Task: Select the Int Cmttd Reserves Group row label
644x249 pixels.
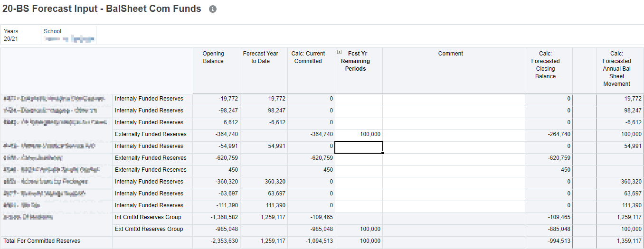Action: click(148, 217)
